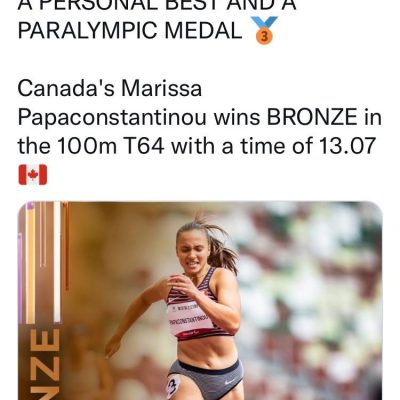
Task: Click the number 3 hip sticker
Action: tap(173, 386)
